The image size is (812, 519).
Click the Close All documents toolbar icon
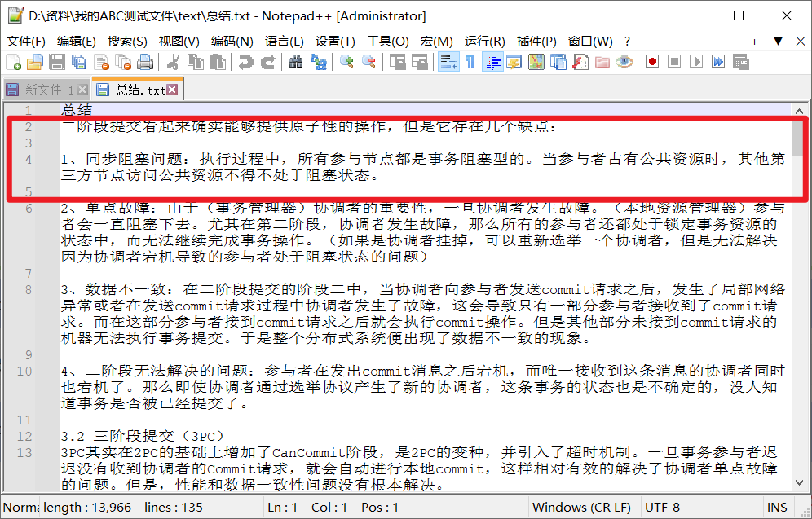pyautogui.click(x=123, y=62)
